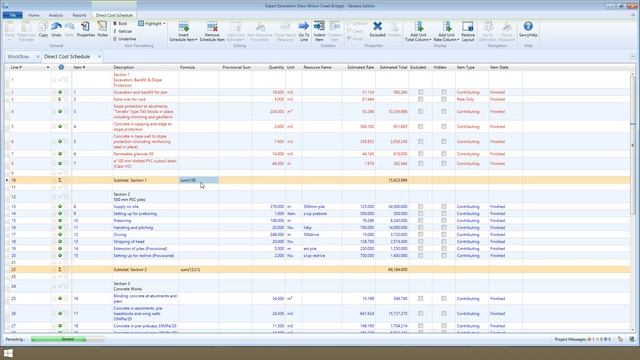Toggle Hidden checkbox for Supply on site row
This screenshot has width=640, height=360.
click(x=444, y=207)
